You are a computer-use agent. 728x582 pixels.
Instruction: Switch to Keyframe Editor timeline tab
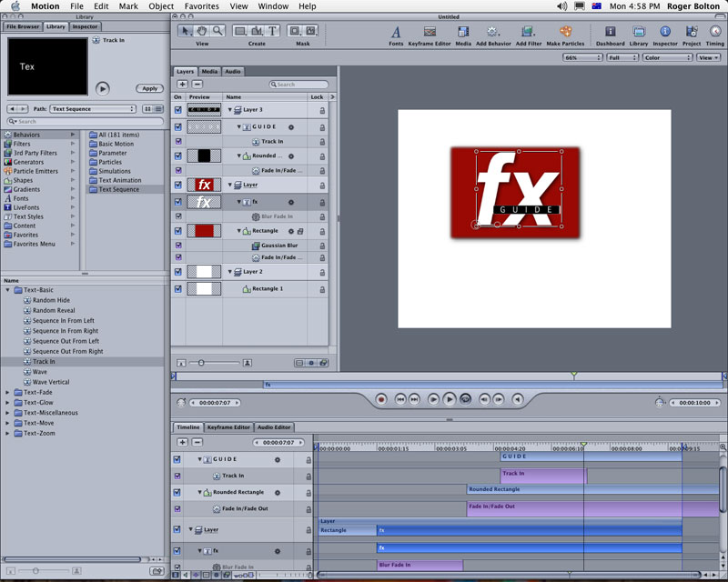point(228,427)
